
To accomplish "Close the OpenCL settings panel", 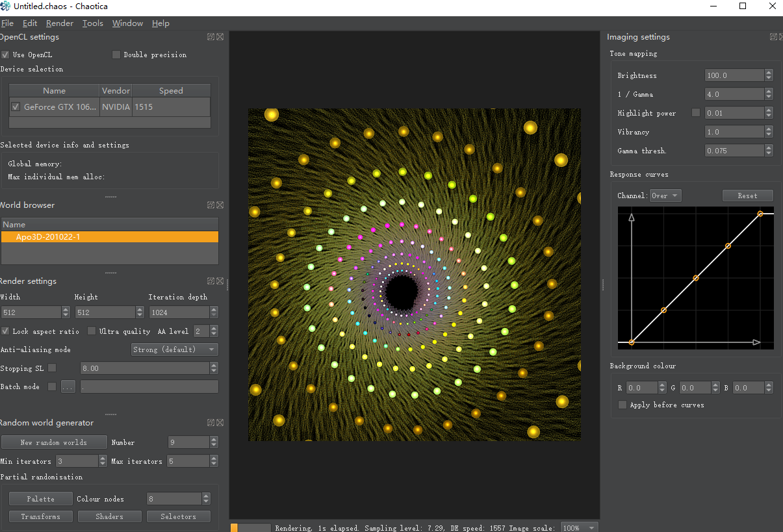I will [x=220, y=38].
